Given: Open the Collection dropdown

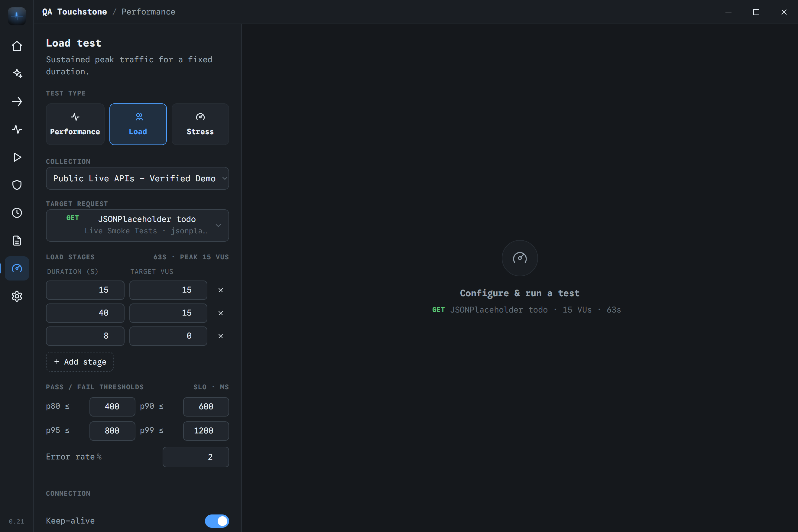Looking at the screenshot, I should pyautogui.click(x=138, y=178).
